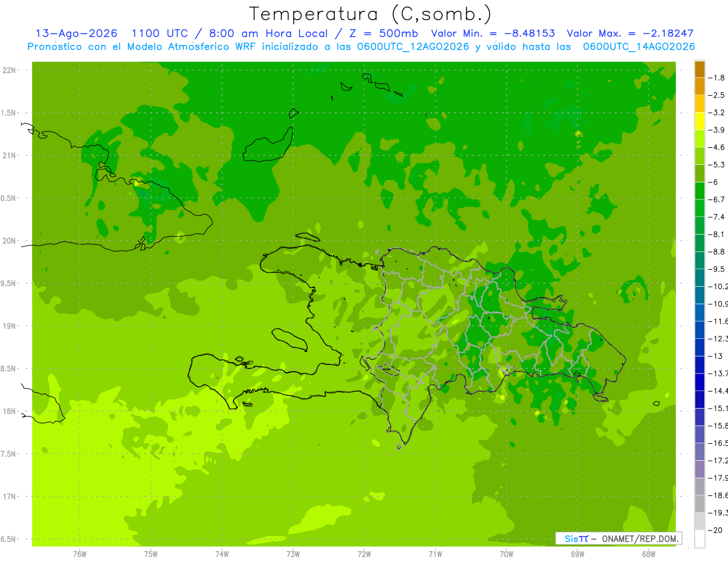Click the '17N' latitude label
Image resolution: width=728 pixels, height=562 pixels.
click(9, 497)
